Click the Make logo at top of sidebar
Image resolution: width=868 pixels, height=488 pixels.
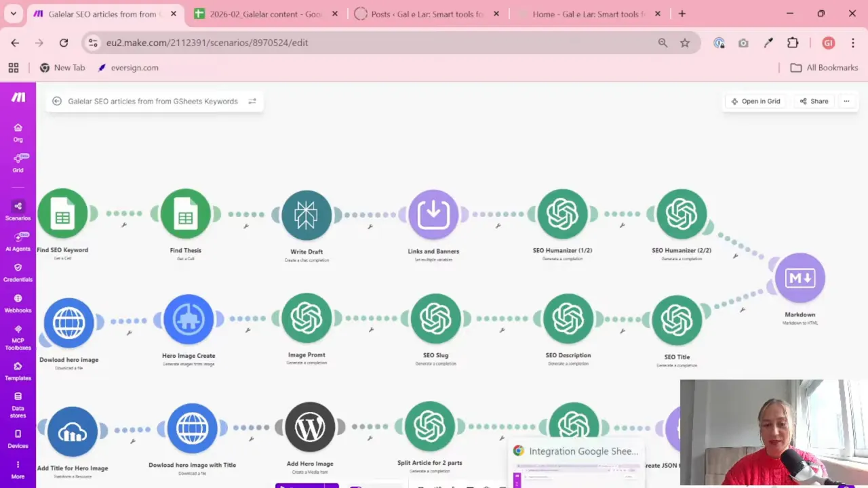pyautogui.click(x=18, y=97)
